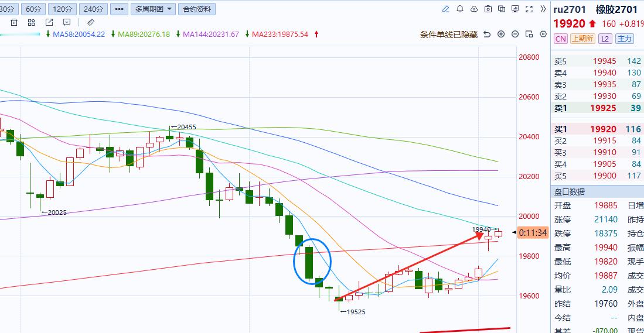The width and height of the screenshot is (644, 333).
Task: Select 买4 bid price 19905
Action: click(605, 164)
